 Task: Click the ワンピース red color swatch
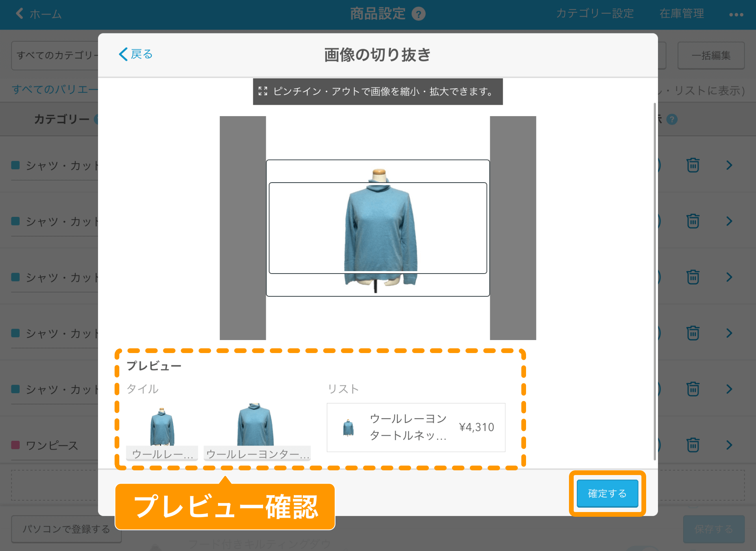pos(16,445)
